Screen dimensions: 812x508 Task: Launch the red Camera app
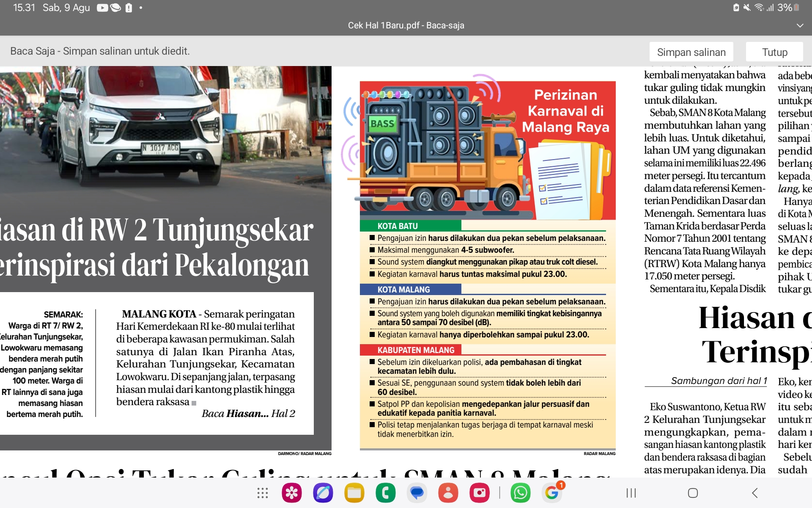point(479,493)
